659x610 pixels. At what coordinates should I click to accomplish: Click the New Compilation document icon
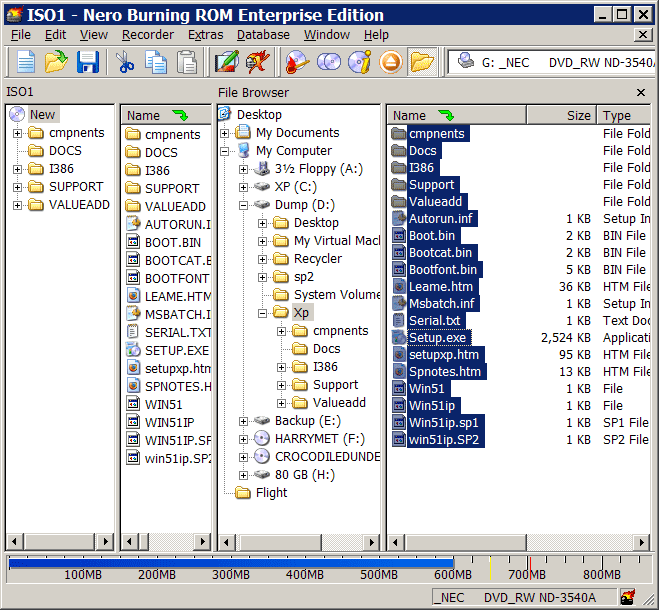[x=26, y=62]
